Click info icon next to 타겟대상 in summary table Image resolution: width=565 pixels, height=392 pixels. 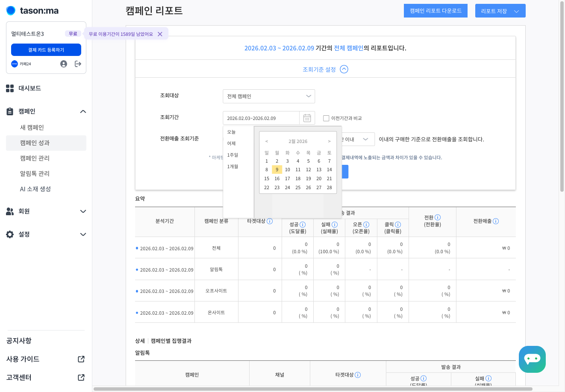tap(270, 221)
